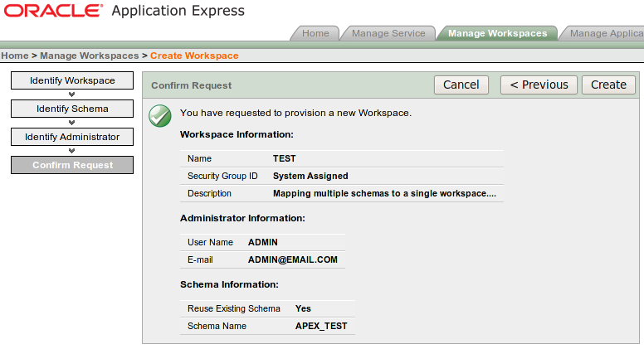Click the Oracle logo
Image resolution: width=644 pixels, height=349 pixels.
pos(53,11)
